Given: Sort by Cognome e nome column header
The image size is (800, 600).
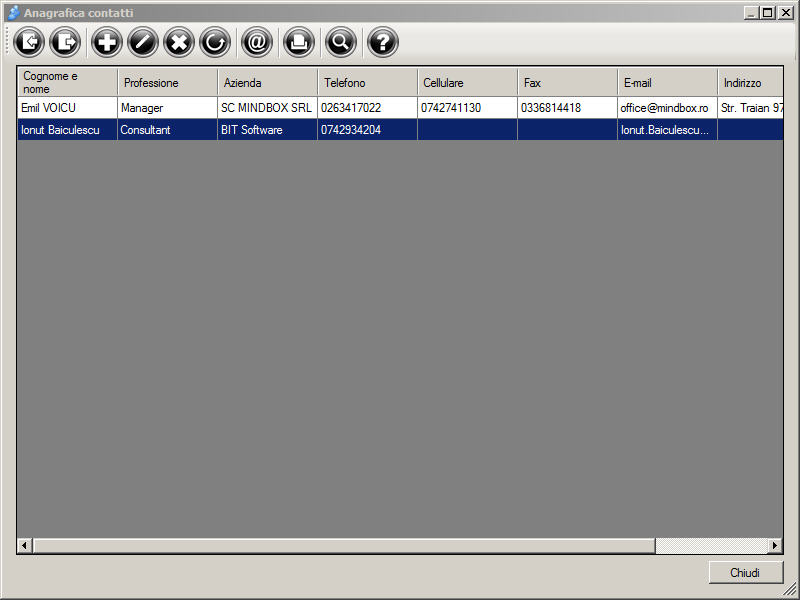Looking at the screenshot, I should tap(67, 82).
